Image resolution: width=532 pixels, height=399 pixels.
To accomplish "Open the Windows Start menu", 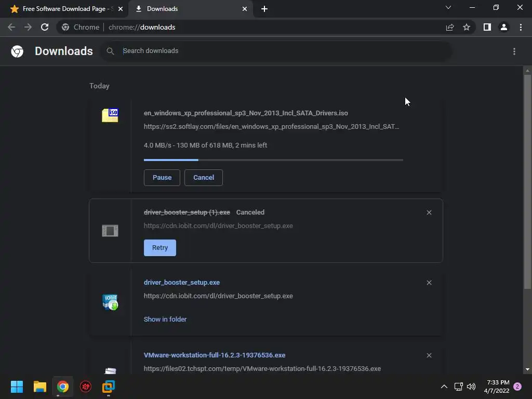I will coord(17,387).
